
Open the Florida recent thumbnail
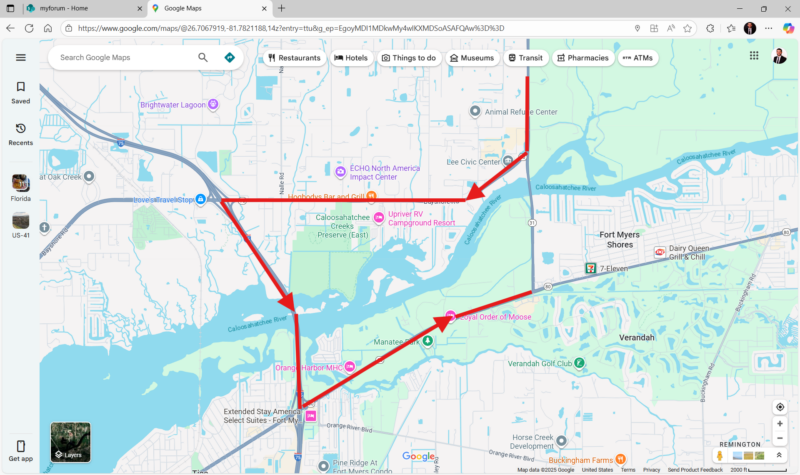point(20,184)
